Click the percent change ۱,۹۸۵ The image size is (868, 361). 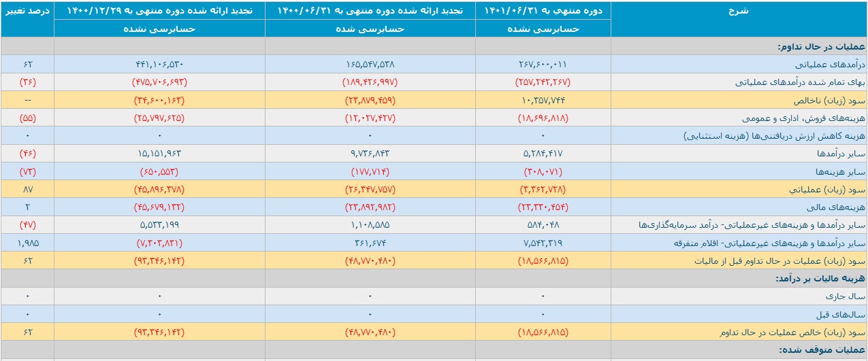(27, 242)
